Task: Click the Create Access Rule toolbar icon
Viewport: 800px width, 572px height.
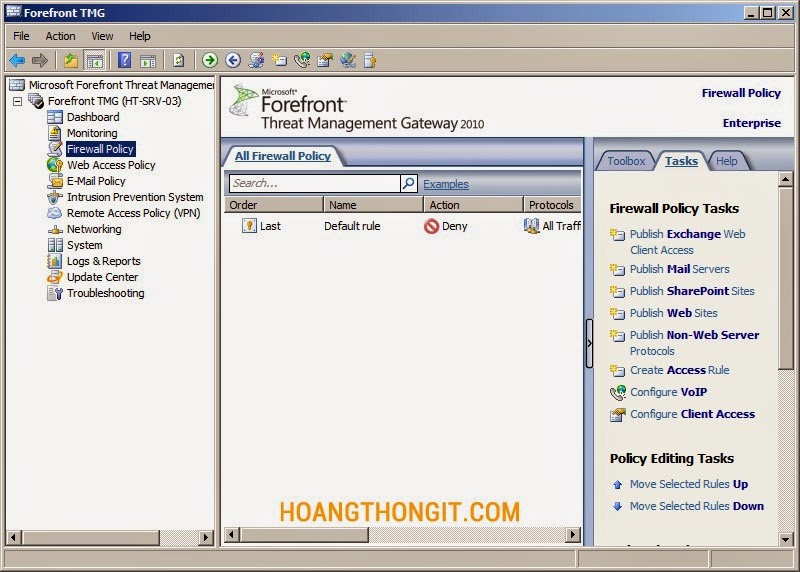Action: 279,60
